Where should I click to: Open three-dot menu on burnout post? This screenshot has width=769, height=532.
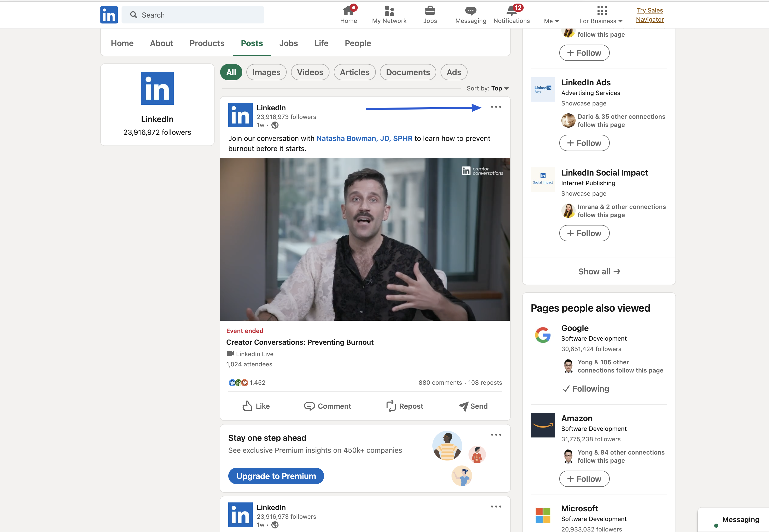click(x=496, y=107)
